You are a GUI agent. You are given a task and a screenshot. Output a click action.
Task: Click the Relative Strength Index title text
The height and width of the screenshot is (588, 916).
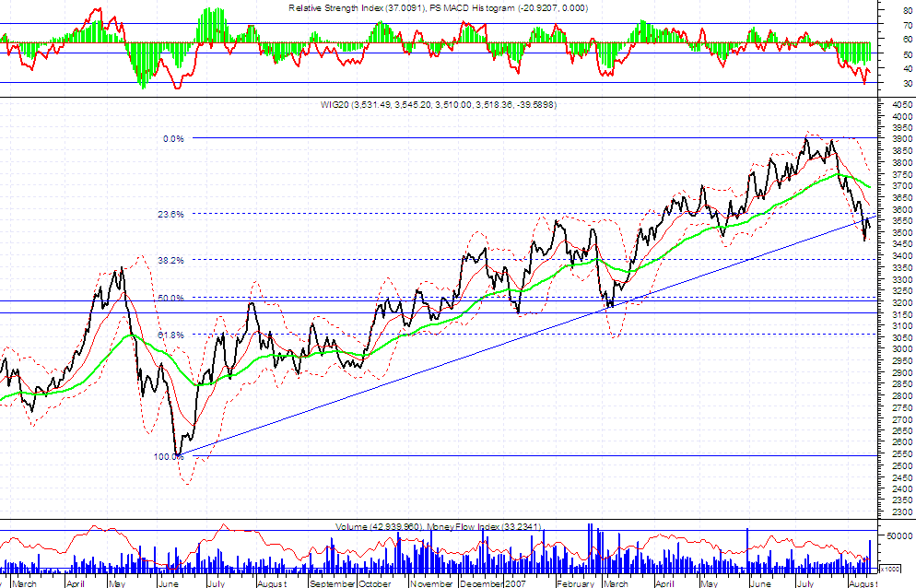[x=438, y=8]
